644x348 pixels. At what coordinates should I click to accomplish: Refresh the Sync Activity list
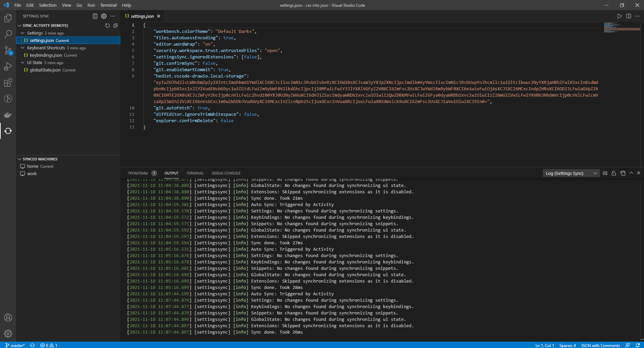click(108, 26)
